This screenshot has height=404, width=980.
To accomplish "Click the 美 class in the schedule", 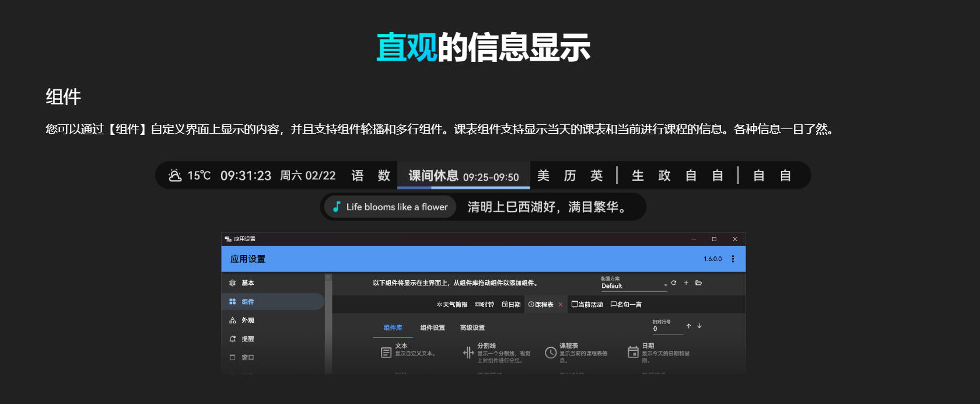I will tap(544, 176).
